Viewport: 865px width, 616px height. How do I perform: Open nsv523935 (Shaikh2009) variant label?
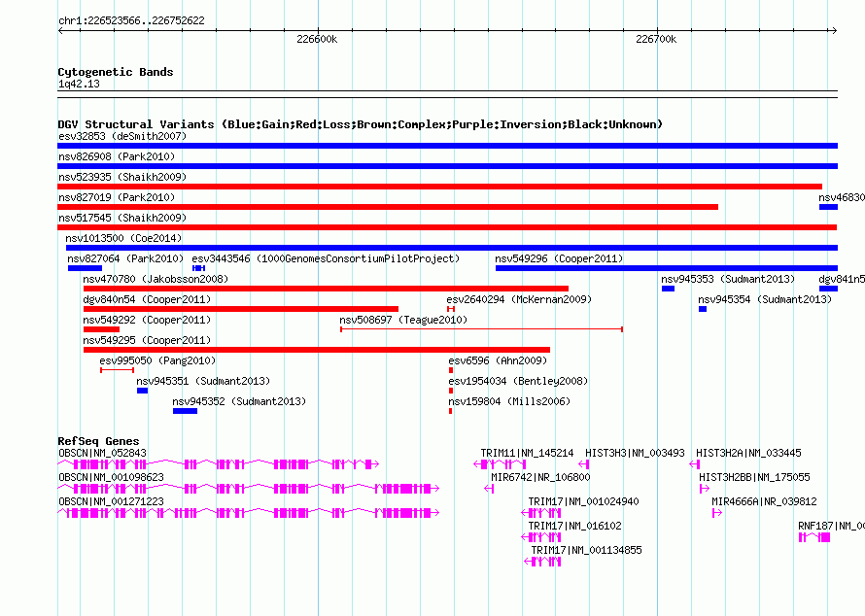pos(122,177)
